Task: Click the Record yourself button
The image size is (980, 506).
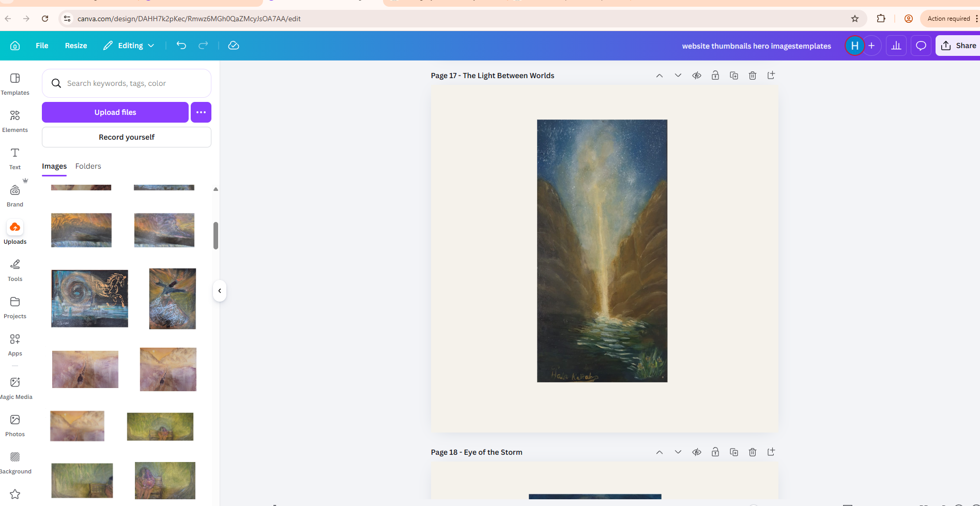Action: (127, 137)
